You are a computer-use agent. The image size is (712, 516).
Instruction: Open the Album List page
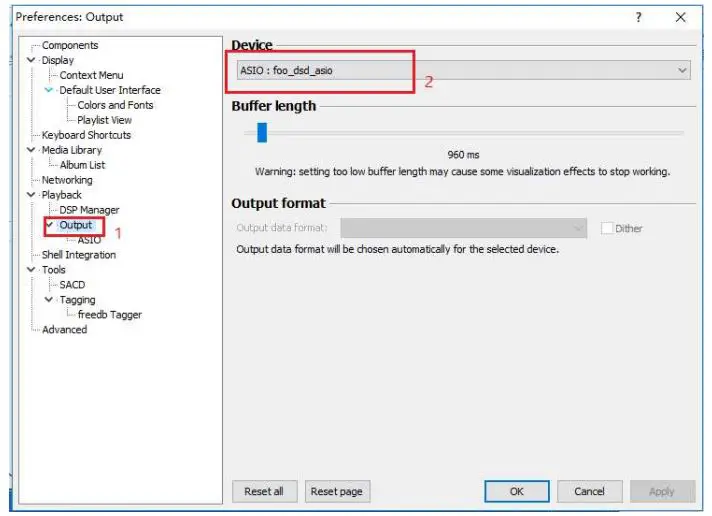coord(82,165)
